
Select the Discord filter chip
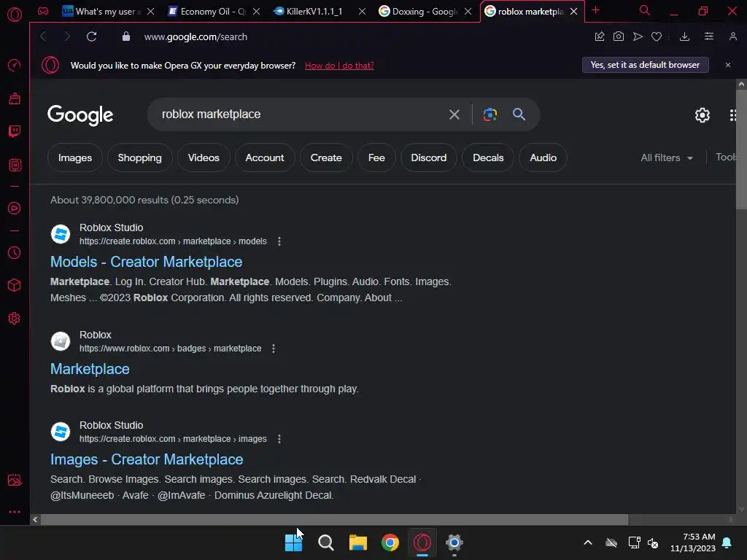point(429,157)
